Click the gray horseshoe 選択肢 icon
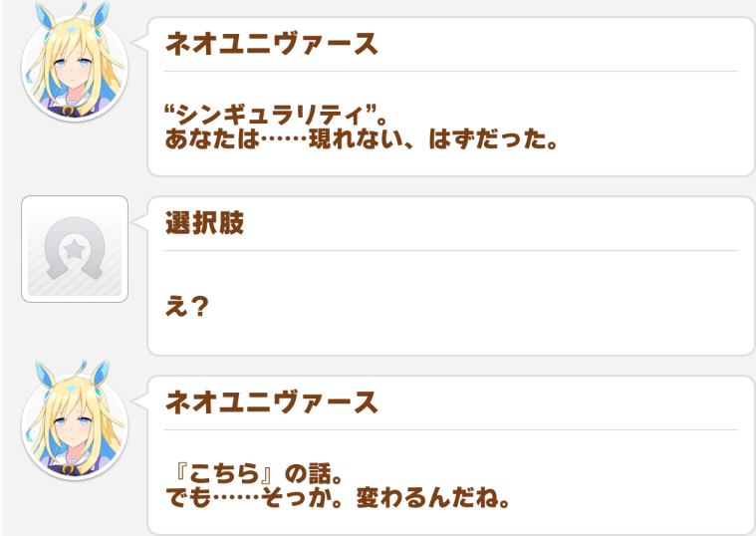The height and width of the screenshot is (536, 756). click(x=74, y=249)
